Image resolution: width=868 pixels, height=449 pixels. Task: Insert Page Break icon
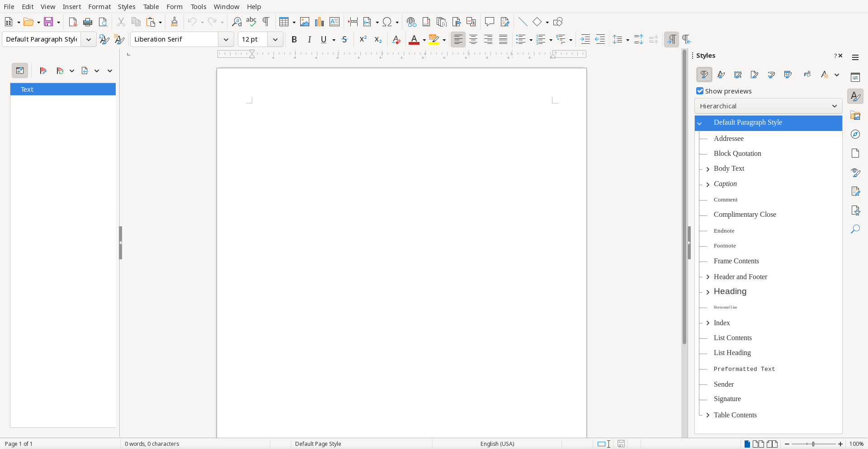click(353, 22)
